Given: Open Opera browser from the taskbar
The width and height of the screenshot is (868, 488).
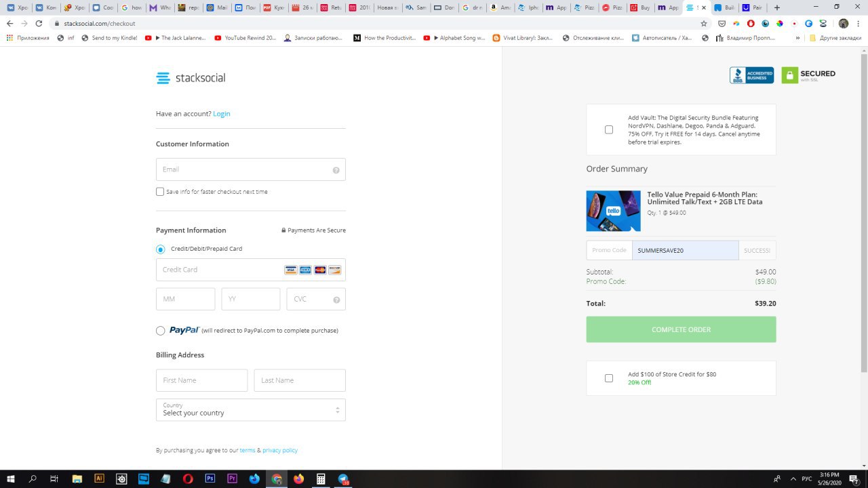Looking at the screenshot, I should pyautogui.click(x=188, y=479).
